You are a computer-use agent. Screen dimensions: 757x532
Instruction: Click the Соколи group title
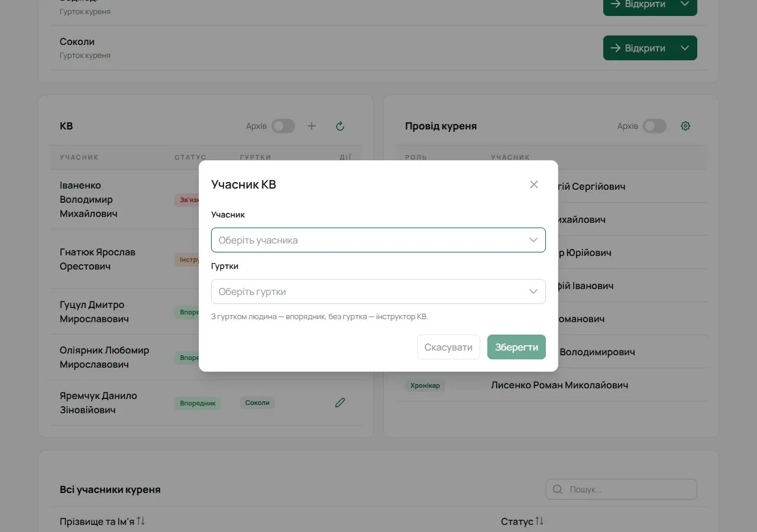(x=77, y=41)
